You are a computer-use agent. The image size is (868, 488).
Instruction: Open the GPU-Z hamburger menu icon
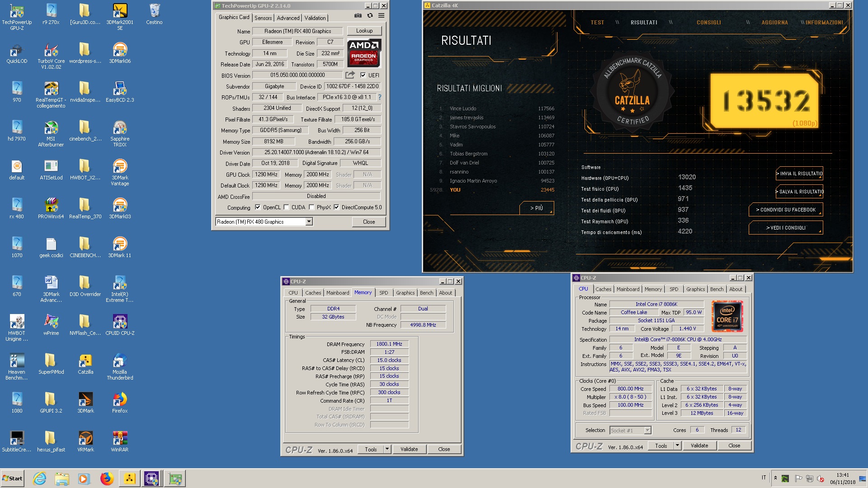[x=382, y=16]
